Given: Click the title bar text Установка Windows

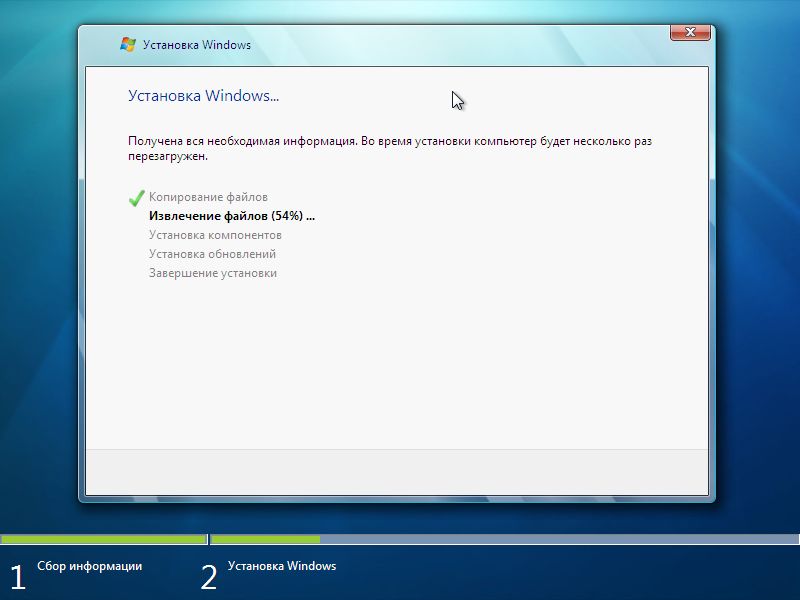Looking at the screenshot, I should point(197,45).
